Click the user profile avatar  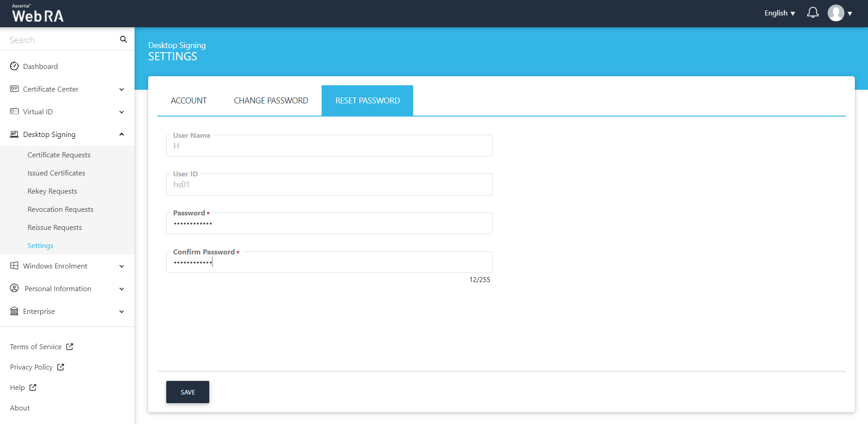835,13
